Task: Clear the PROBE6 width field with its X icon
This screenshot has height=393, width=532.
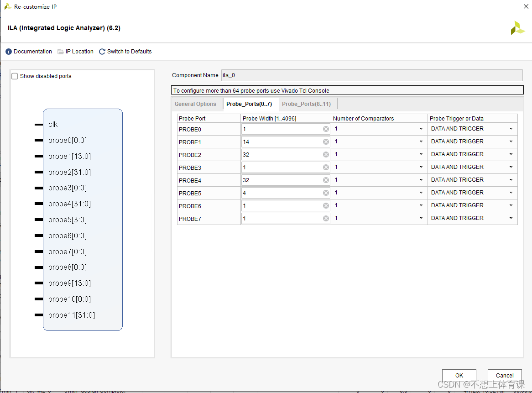Action: 326,206
